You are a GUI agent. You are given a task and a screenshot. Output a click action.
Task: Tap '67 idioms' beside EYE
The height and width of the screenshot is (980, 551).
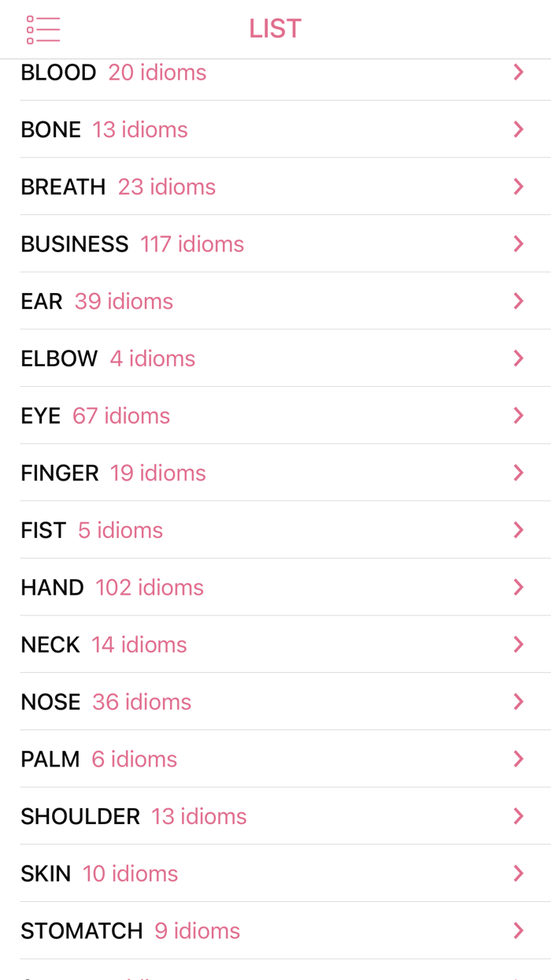[121, 414]
